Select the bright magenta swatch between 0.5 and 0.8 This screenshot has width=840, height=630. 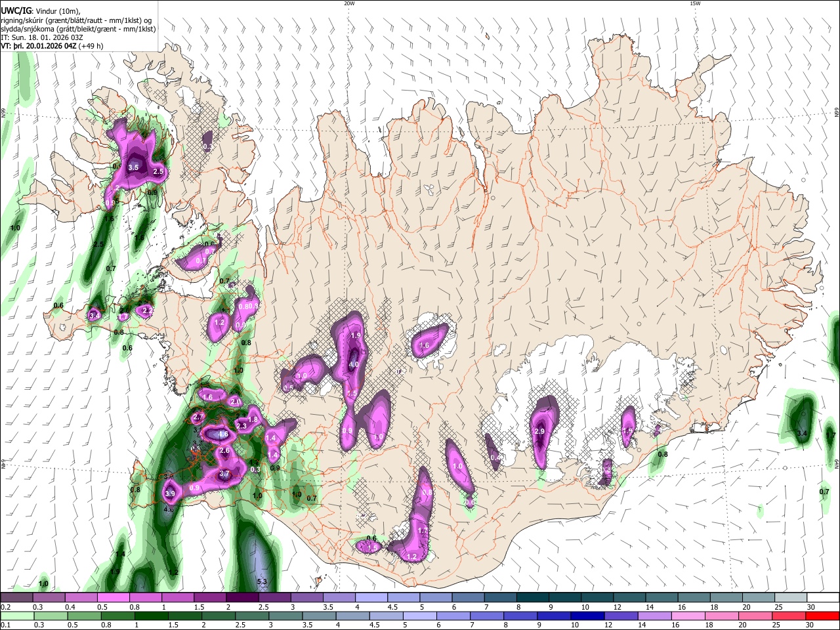point(113,597)
